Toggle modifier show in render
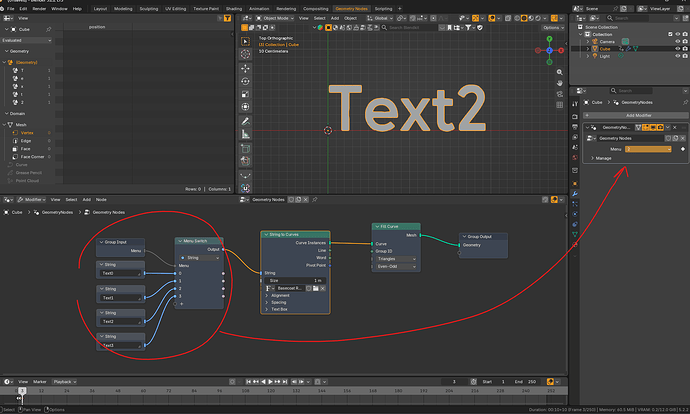 (x=660, y=127)
